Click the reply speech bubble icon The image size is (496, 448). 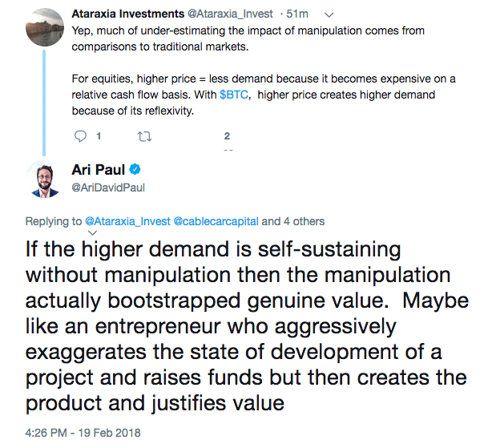(78, 136)
